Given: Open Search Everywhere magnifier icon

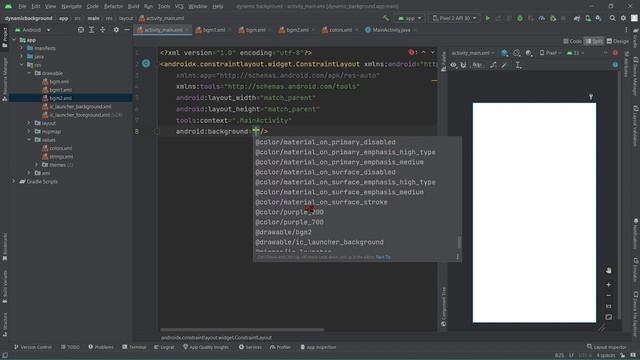Looking at the screenshot, I should tap(612, 18).
